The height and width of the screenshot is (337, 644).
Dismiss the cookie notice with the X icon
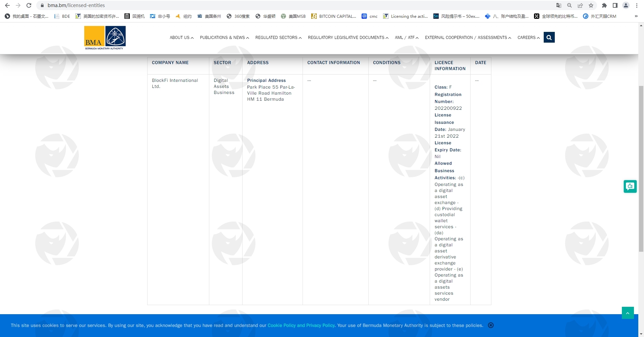click(x=491, y=325)
